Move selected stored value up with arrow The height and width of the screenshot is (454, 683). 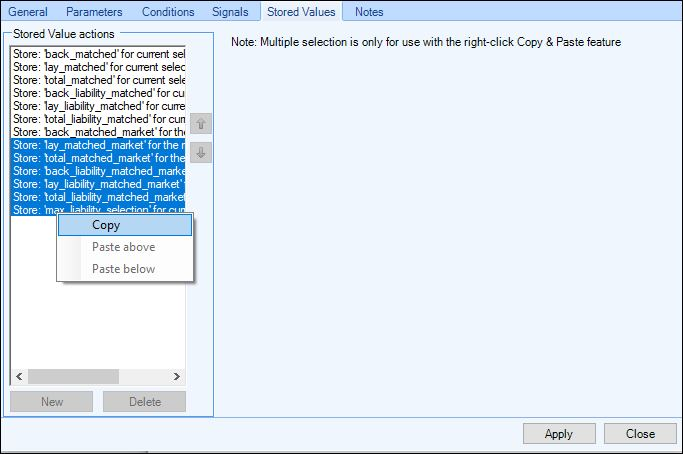201,124
